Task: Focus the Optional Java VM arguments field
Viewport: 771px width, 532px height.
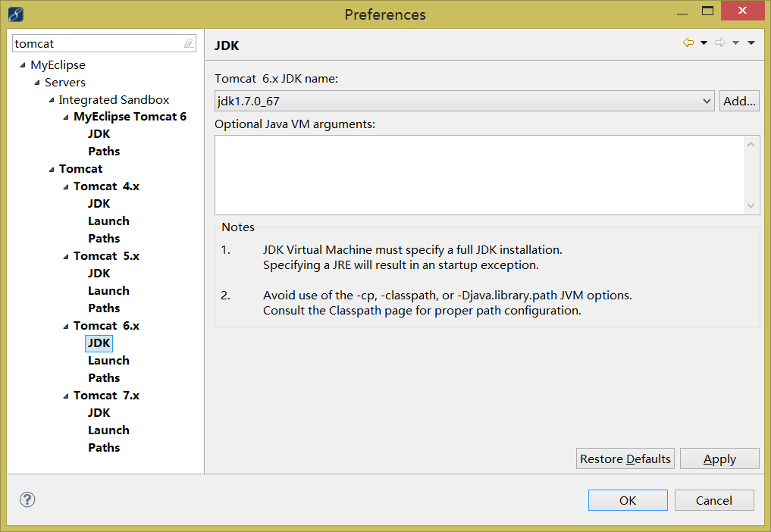Action: (479, 175)
